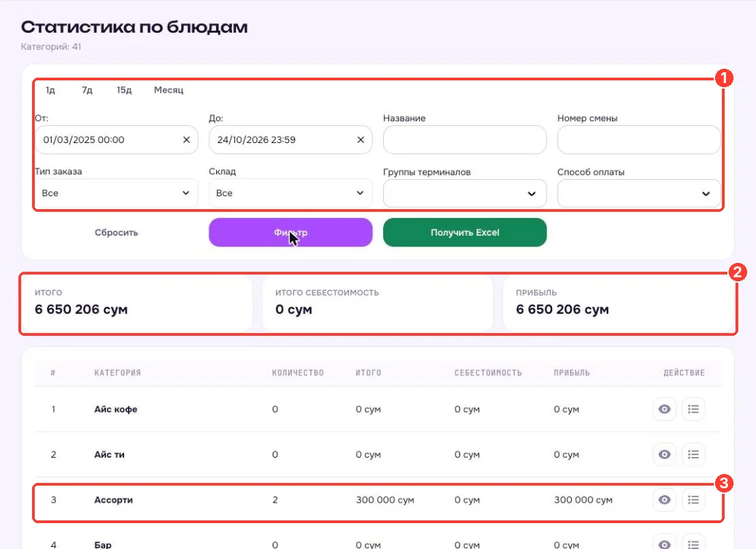Expand the Группы терминалов dropdown

pos(465,193)
